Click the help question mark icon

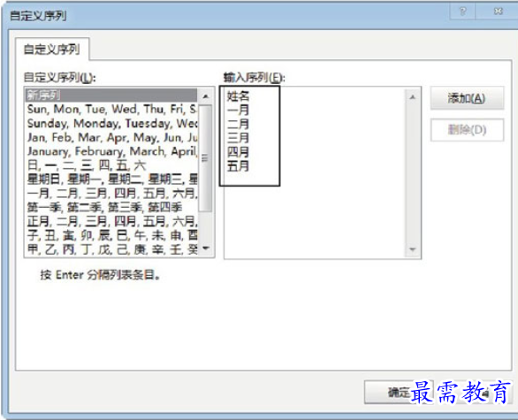tap(463, 11)
